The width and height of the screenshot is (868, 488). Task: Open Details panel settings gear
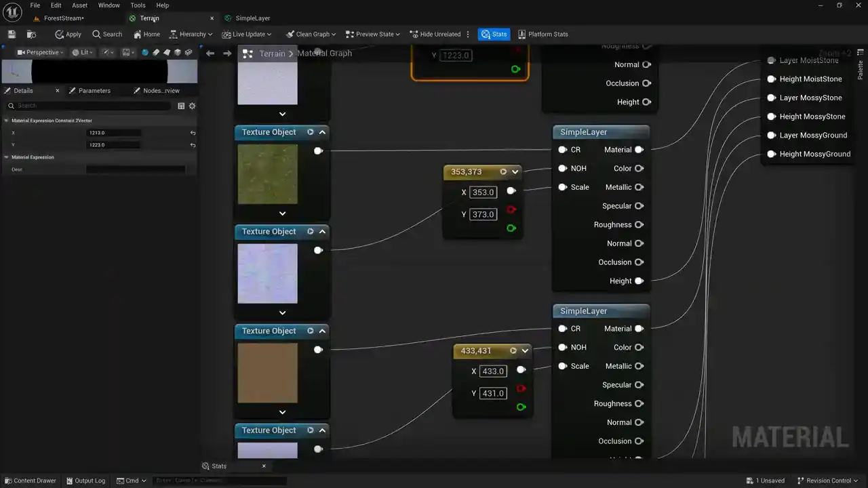[x=192, y=106]
